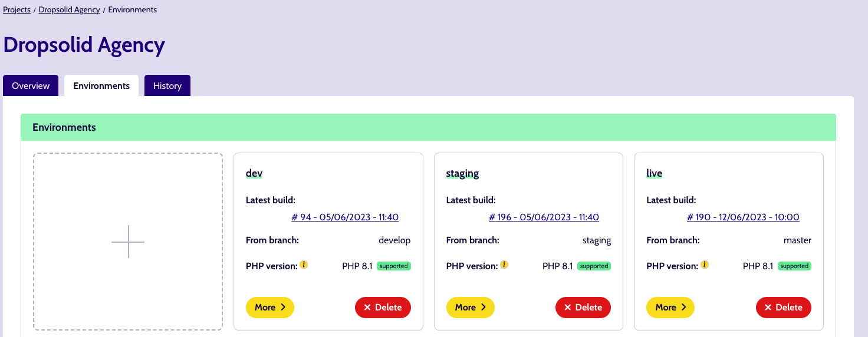The image size is (868, 337).
Task: Click the PHP version info icon for staging
Action: click(x=504, y=265)
